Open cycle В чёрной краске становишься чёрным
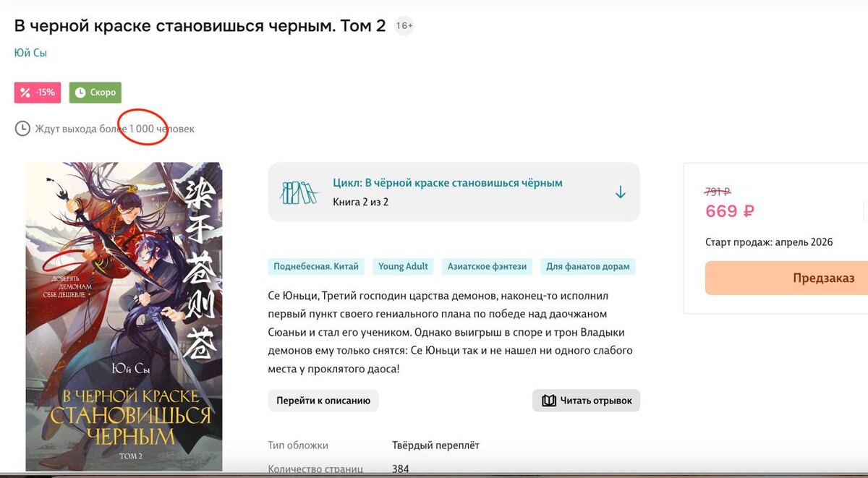Viewport: 868px width, 478px height. point(448,183)
